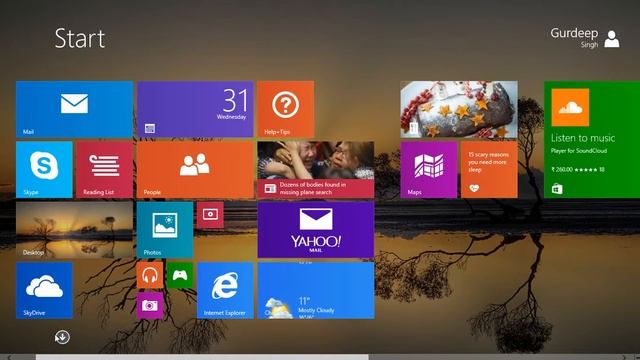The image size is (640, 360).
Task: Launch the Internet Explorer tile
Action: (x=225, y=290)
